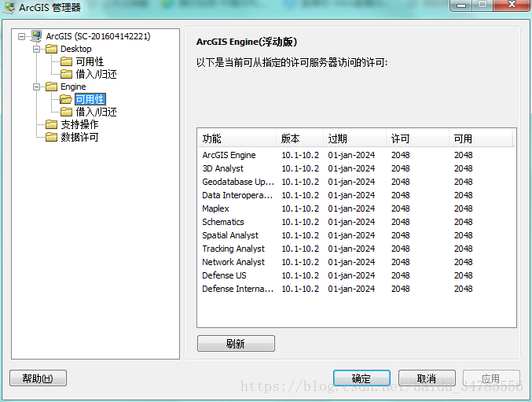Open help with the 帮助(H) button
Viewport: 532px width, 402px height.
pyautogui.click(x=38, y=378)
